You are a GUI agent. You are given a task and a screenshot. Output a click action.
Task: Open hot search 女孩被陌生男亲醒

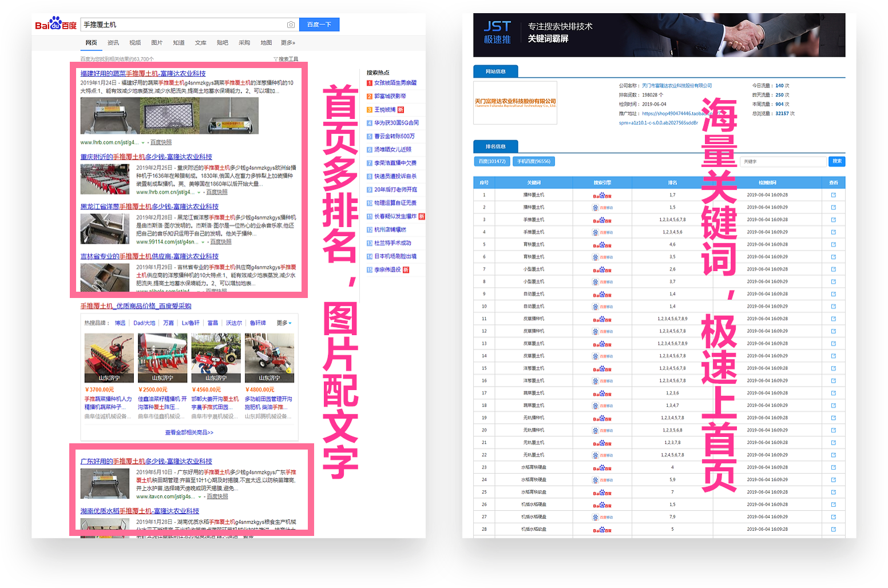click(395, 83)
